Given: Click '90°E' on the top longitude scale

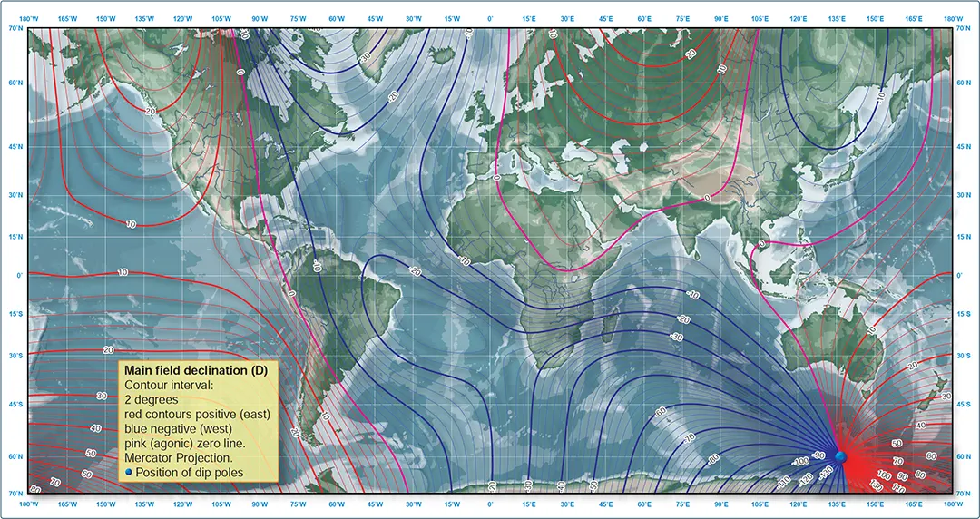Looking at the screenshot, I should pyautogui.click(x=721, y=20).
